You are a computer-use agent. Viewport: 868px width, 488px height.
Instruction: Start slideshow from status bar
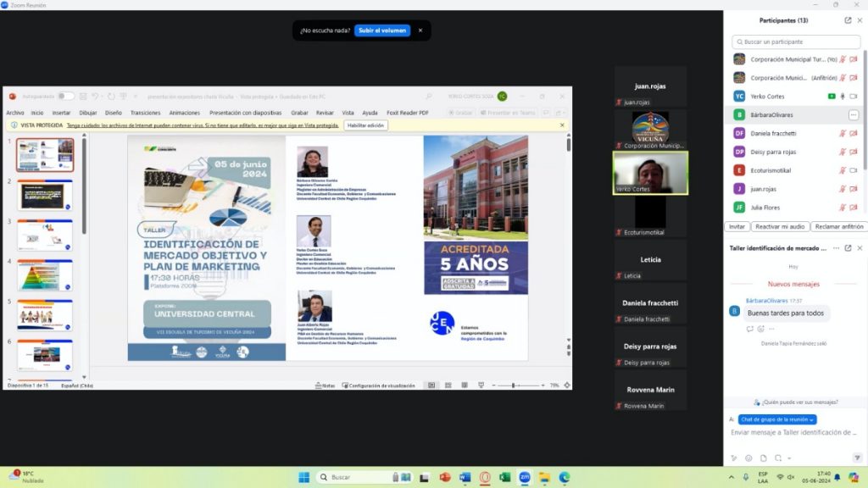481,385
